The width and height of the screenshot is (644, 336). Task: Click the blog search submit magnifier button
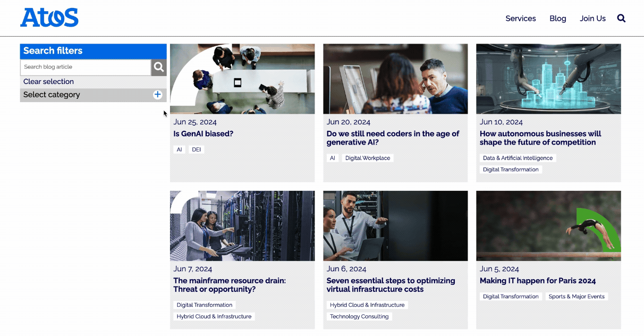(x=159, y=67)
